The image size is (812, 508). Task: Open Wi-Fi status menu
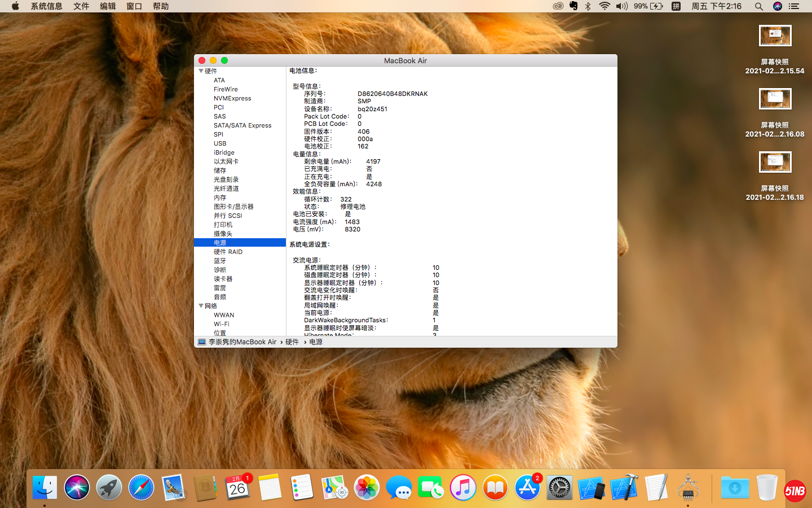(x=604, y=6)
